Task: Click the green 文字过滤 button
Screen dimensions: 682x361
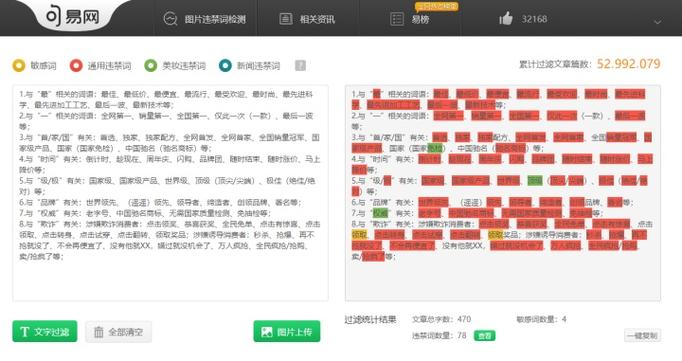Action: pyautogui.click(x=45, y=331)
